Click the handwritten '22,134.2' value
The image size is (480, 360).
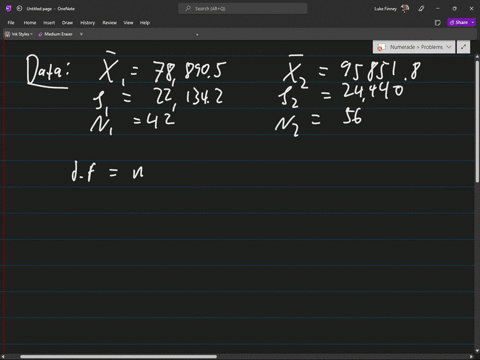(x=189, y=98)
